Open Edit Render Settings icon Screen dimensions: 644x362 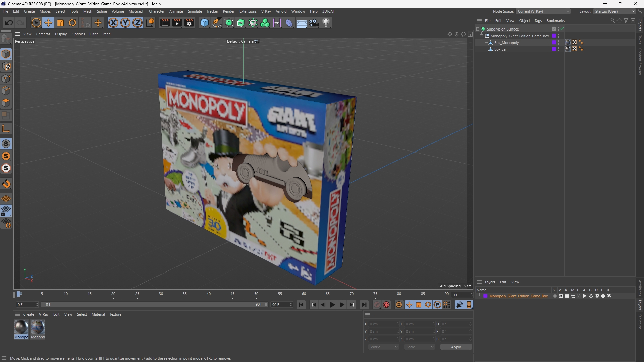tap(190, 23)
